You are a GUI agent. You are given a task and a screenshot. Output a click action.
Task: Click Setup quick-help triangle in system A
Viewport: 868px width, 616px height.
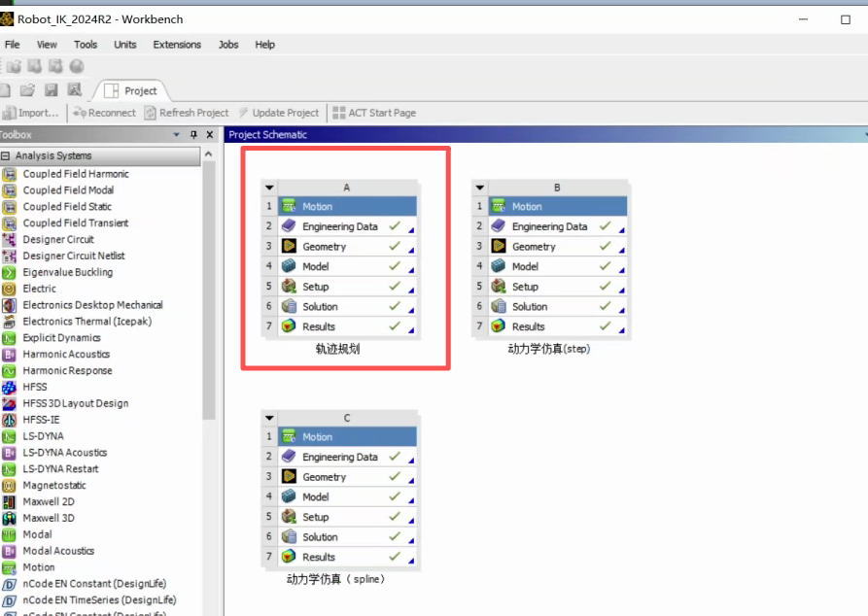click(411, 290)
